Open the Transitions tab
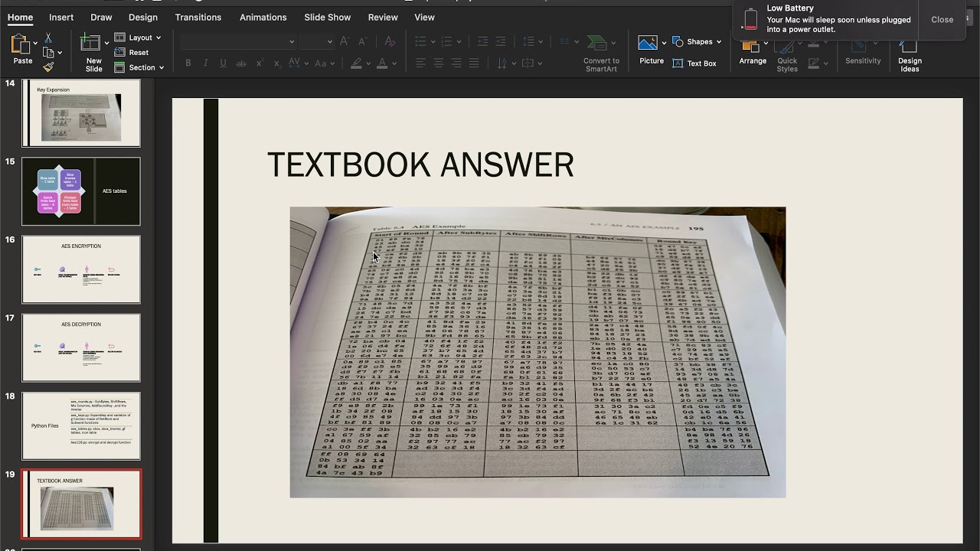980x551 pixels. [198, 17]
